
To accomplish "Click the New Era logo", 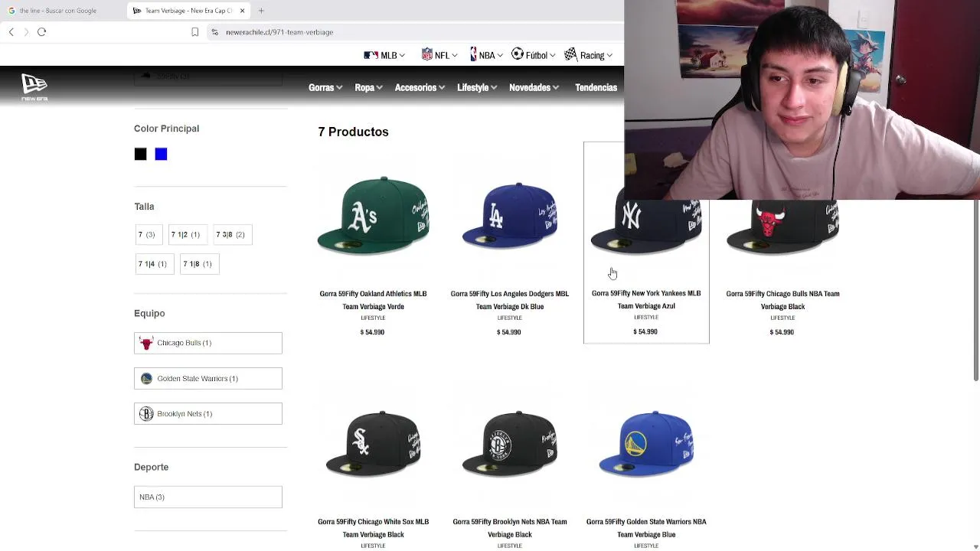I will pos(34,87).
